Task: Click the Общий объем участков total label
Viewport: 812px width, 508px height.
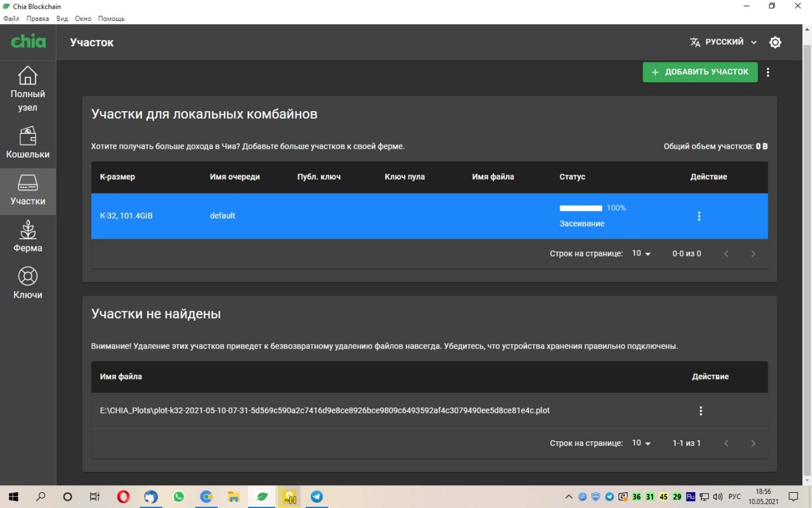Action: click(716, 146)
